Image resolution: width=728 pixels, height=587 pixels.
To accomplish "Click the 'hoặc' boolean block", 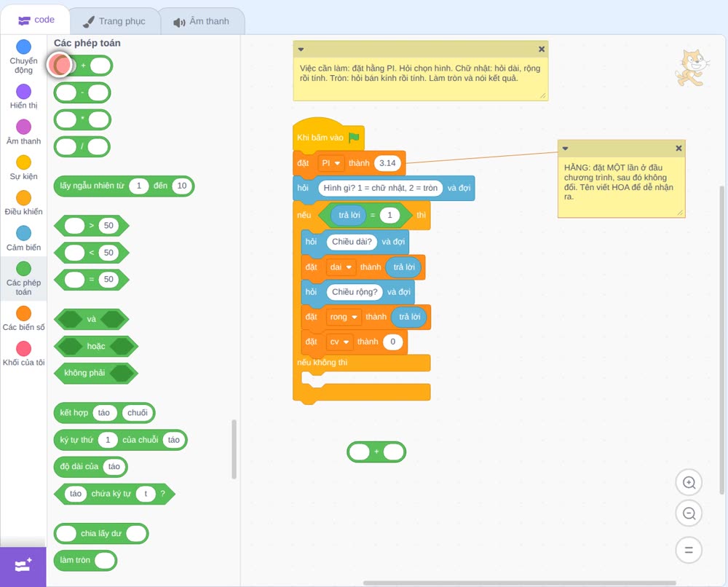I will tap(96, 347).
